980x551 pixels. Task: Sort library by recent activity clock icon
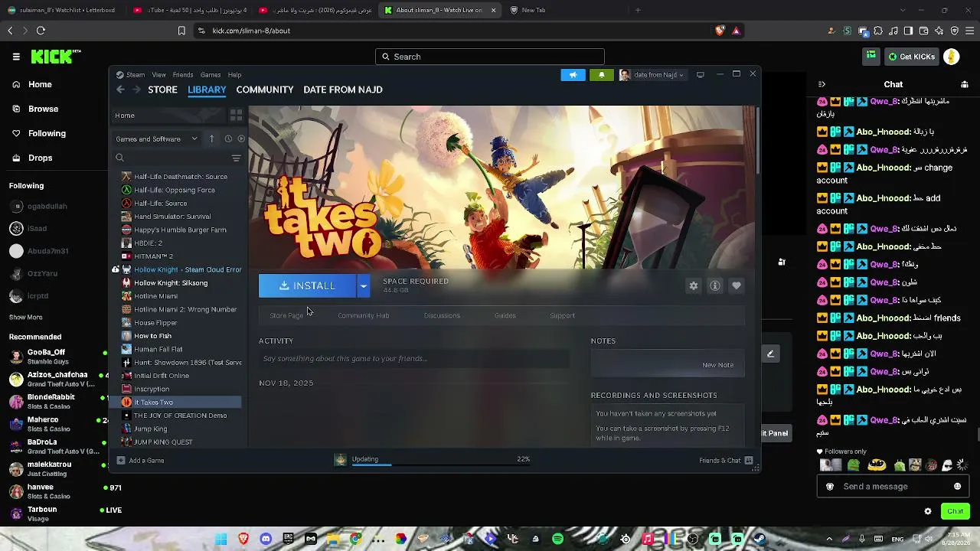click(x=228, y=139)
